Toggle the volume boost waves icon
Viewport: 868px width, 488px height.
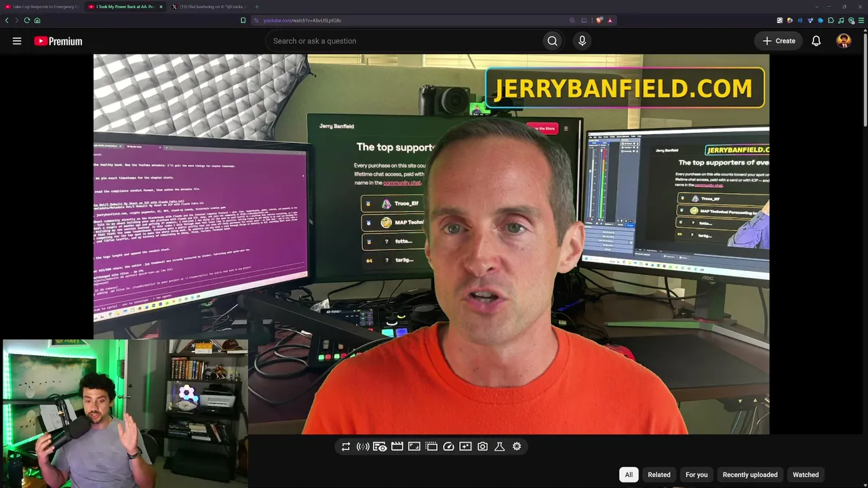click(363, 447)
